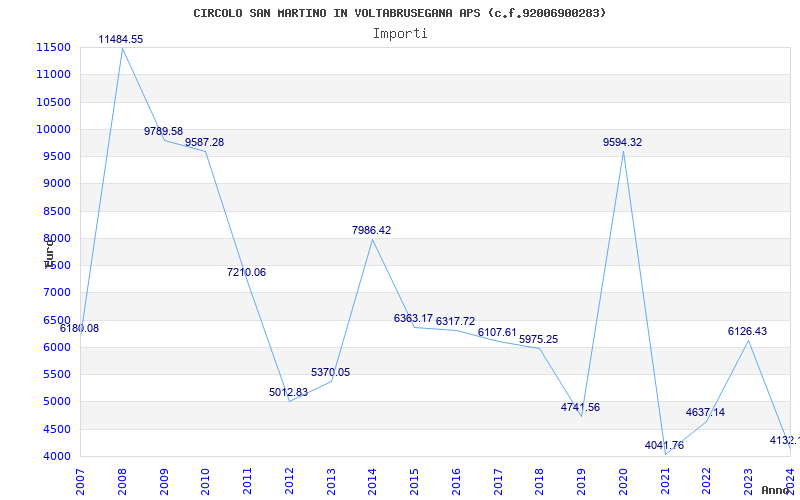Click the 4741.56 data label for 2019

click(581, 407)
